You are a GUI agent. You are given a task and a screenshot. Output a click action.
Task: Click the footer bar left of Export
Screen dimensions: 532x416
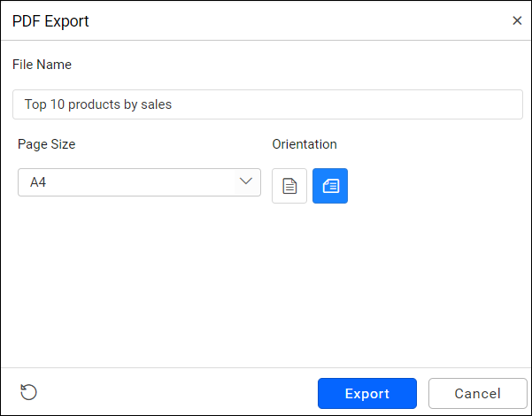177,393
